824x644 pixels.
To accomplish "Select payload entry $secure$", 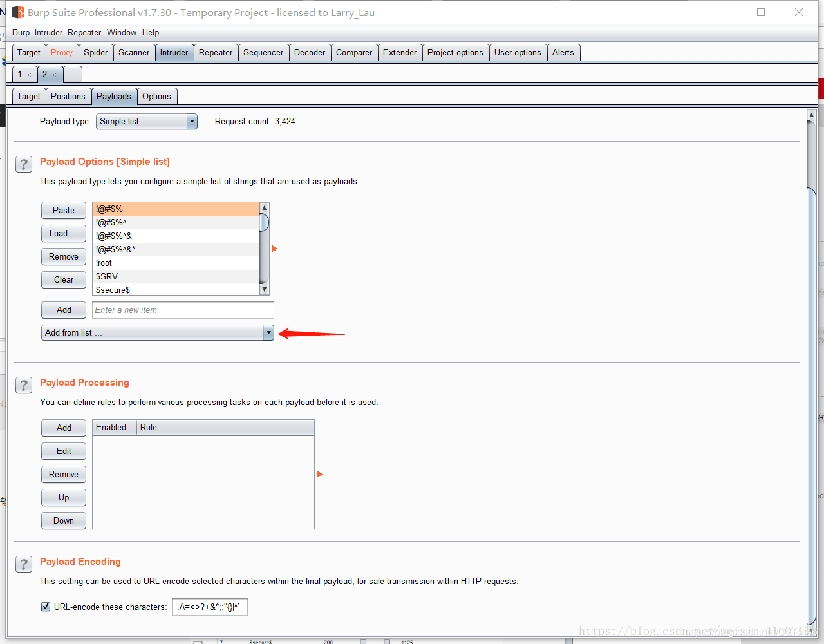I will pos(176,289).
